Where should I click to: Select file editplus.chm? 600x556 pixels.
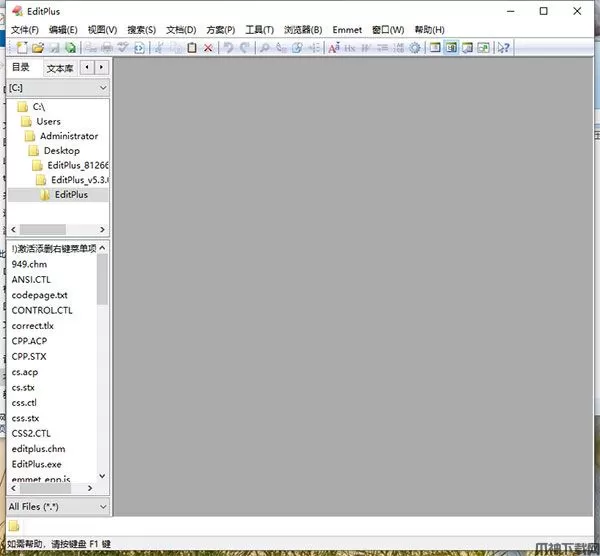pyautogui.click(x=38, y=448)
